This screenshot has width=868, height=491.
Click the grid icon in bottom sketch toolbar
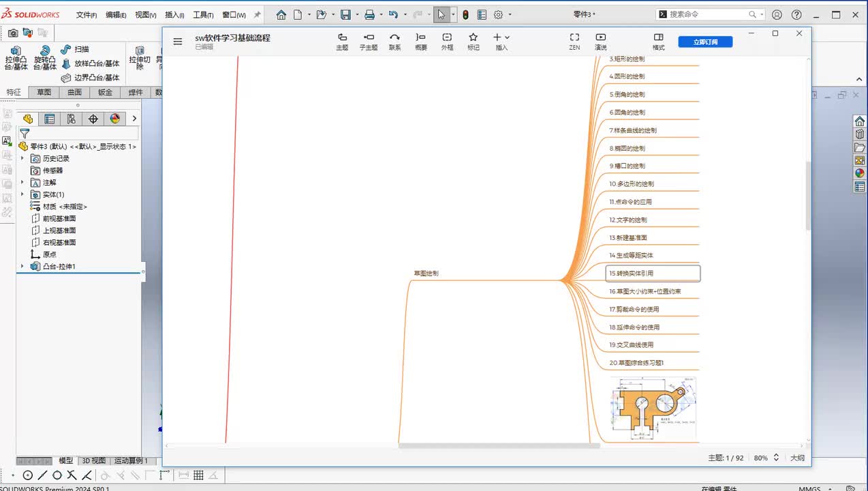(199, 475)
